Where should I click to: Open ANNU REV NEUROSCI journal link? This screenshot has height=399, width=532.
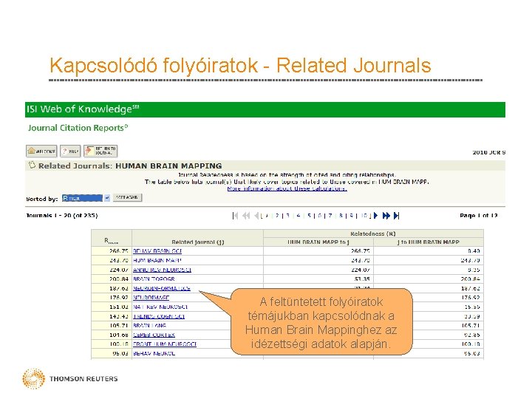162,270
